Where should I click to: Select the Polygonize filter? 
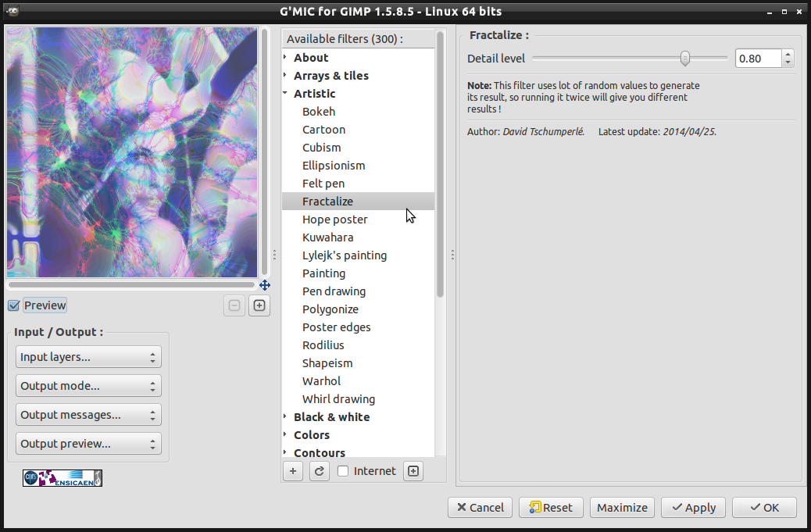[330, 309]
